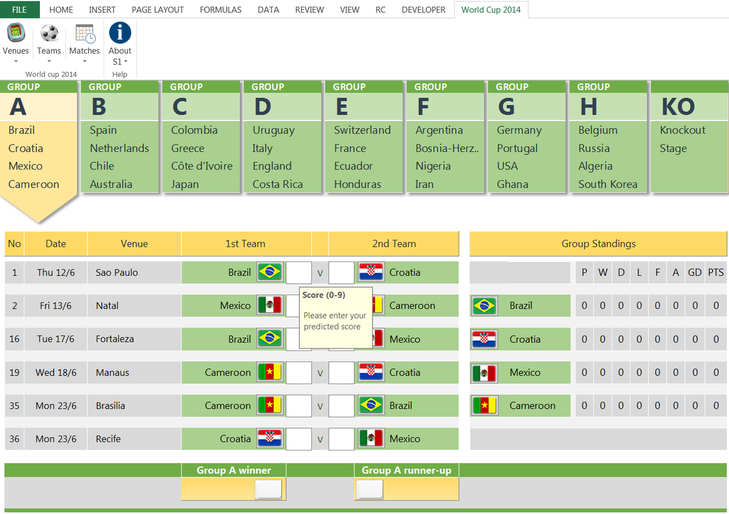Image resolution: width=729 pixels, height=514 pixels.
Task: Click the Brasilia venue cell
Action: click(x=134, y=406)
